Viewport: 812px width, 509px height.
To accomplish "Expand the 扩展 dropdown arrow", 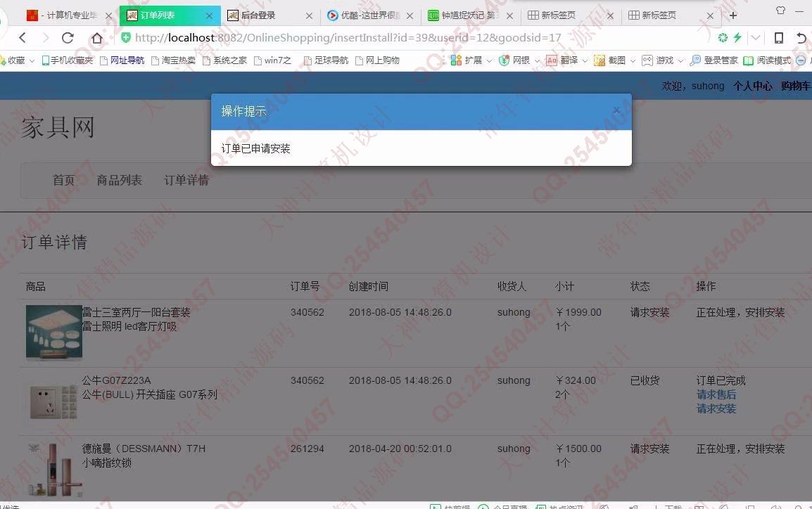I will click(489, 61).
